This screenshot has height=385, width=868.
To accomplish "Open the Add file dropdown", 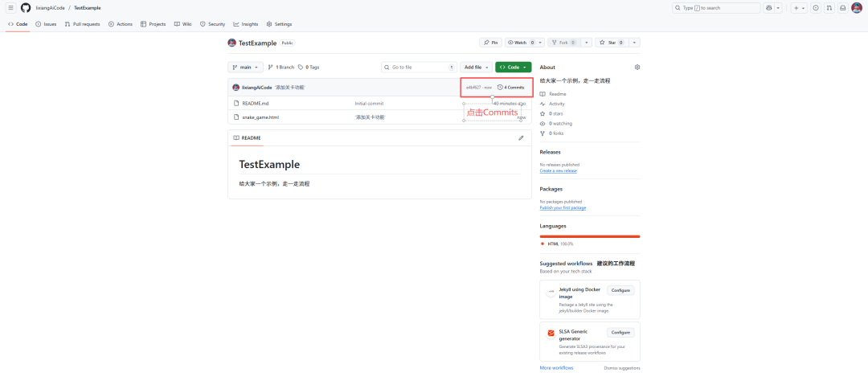I will 476,68.
